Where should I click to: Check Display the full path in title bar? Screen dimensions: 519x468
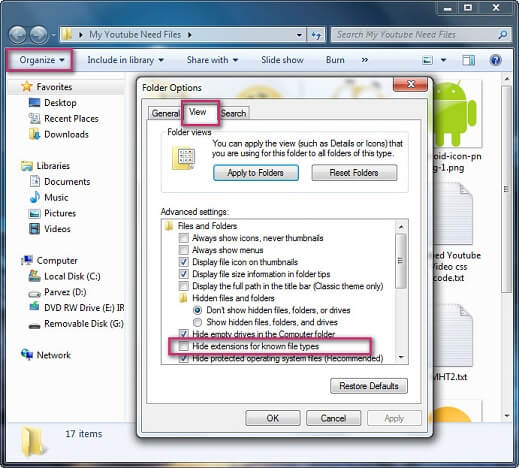(184, 286)
